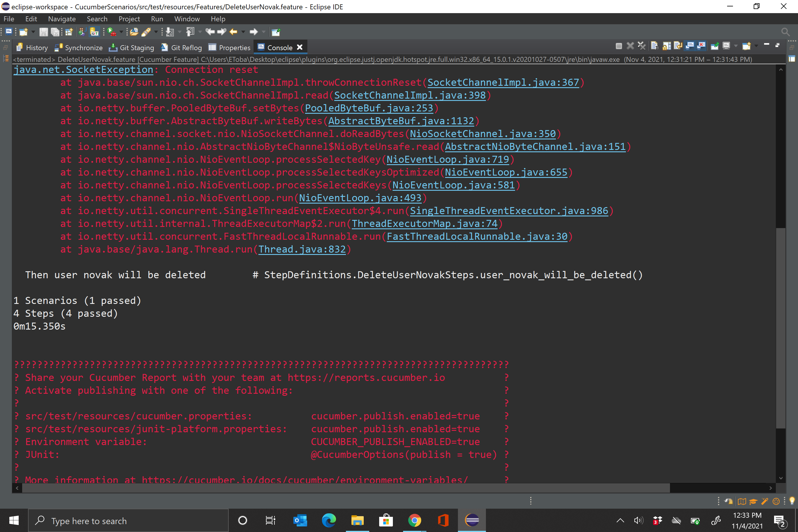Open the java.net.SocketException link
The image size is (798, 532).
point(83,69)
